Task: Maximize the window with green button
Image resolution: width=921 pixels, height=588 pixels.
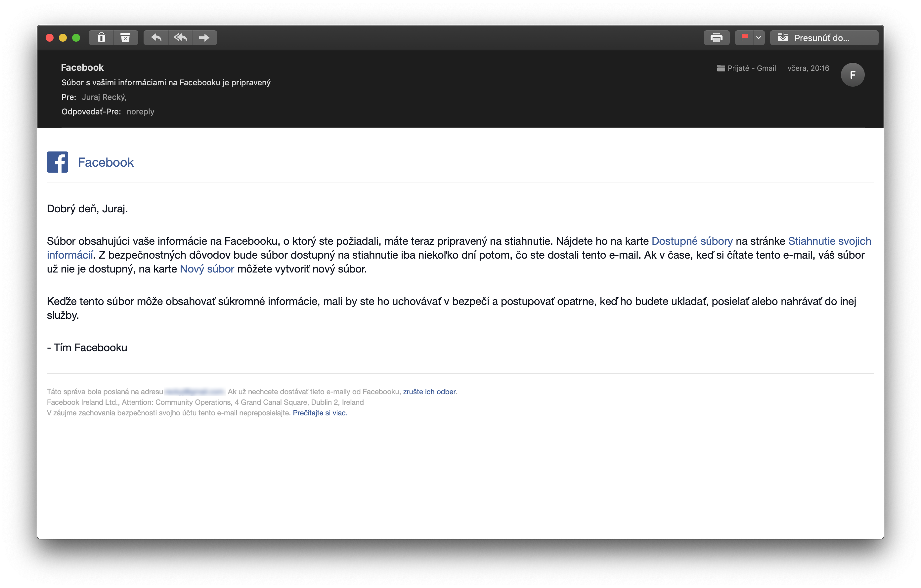Action: [x=76, y=37]
